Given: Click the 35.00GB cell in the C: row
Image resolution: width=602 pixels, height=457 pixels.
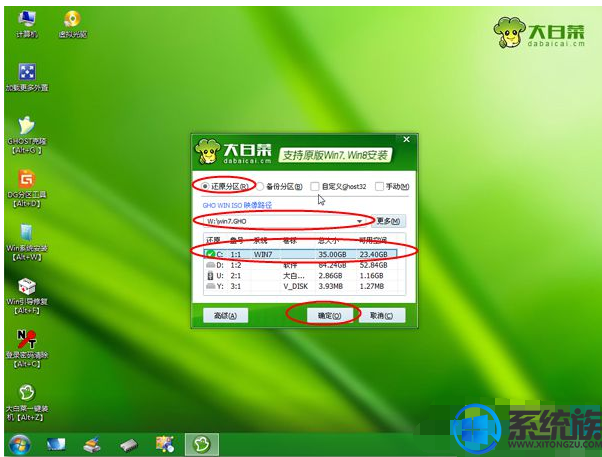Looking at the screenshot, I should click(x=332, y=254).
